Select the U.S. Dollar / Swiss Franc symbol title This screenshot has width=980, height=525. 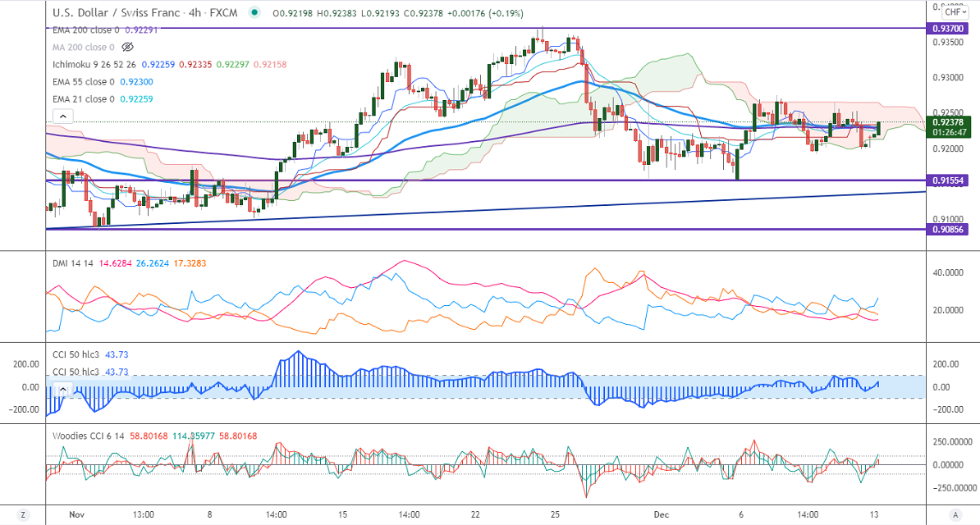tap(145, 12)
